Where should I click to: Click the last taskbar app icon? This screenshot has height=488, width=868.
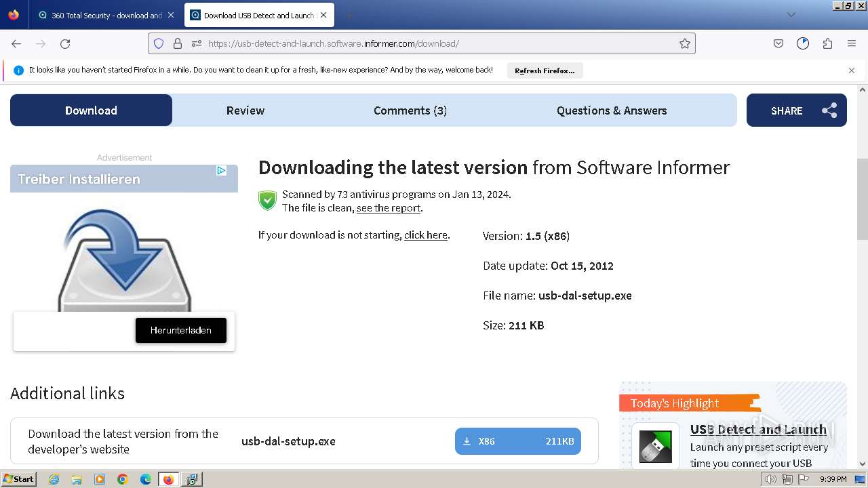pos(192,479)
